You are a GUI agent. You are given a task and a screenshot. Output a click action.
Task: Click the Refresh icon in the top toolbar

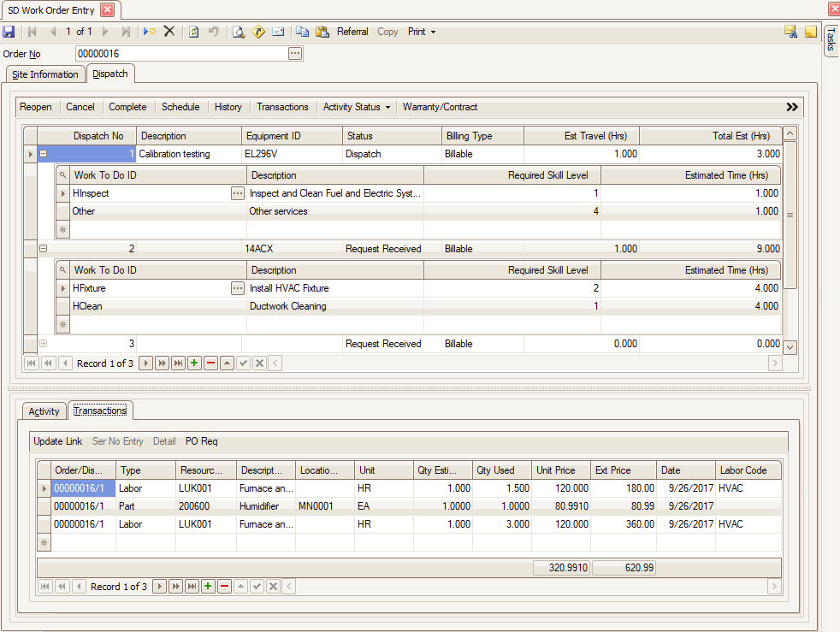(x=194, y=32)
